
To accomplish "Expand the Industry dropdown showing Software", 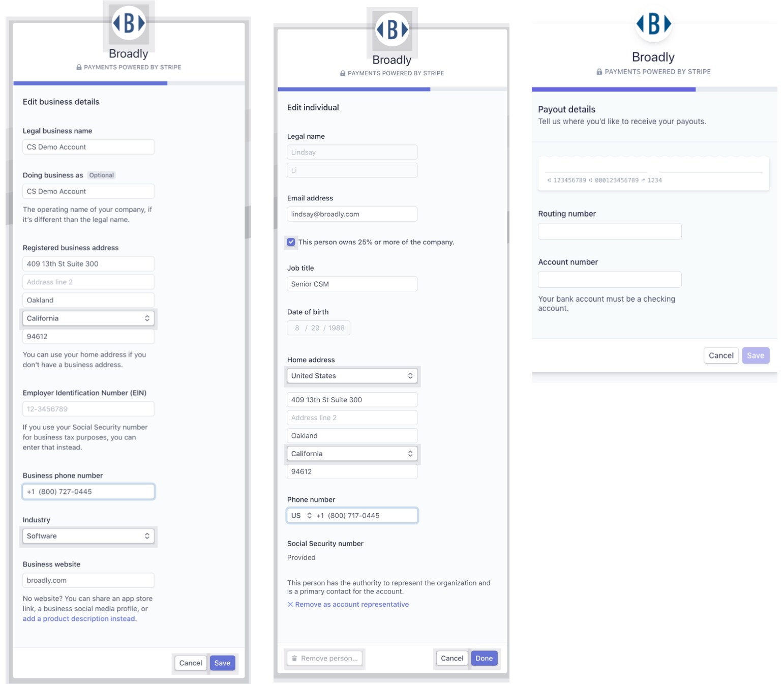I will coord(88,536).
